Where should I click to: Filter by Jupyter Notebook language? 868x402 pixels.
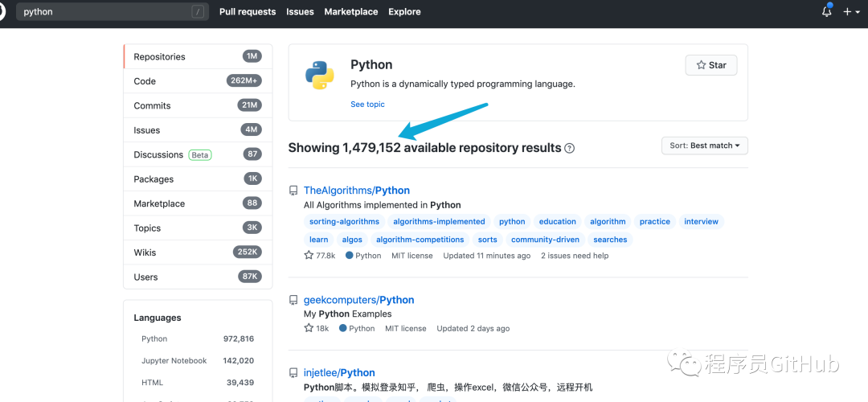click(x=174, y=361)
